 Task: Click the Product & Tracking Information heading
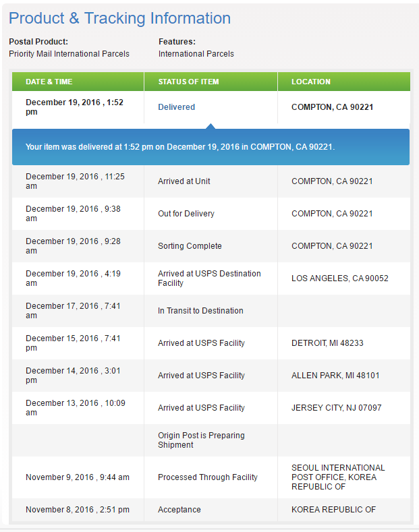coord(119,18)
